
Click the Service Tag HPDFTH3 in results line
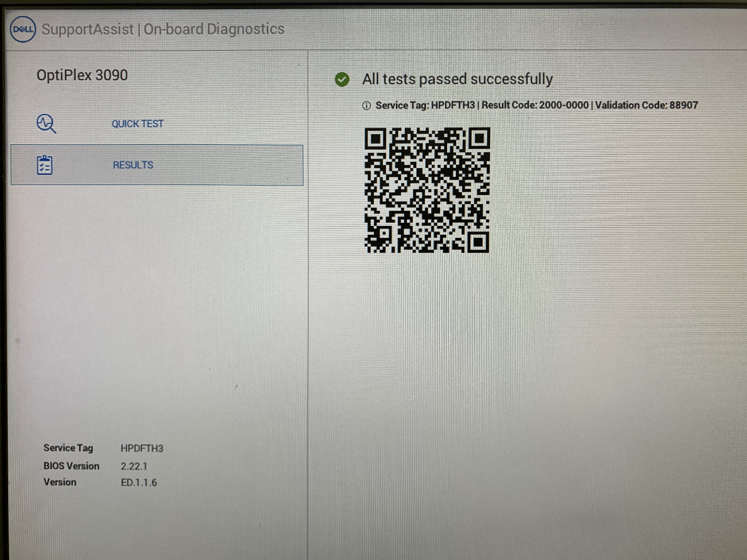click(x=425, y=105)
